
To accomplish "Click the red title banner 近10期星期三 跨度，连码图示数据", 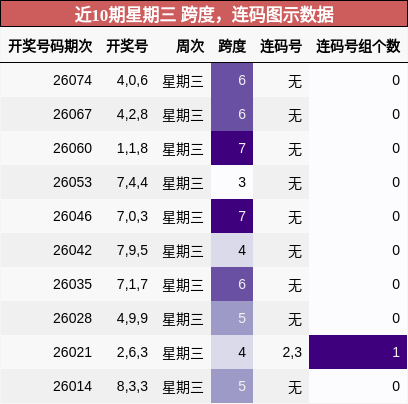I will tap(204, 14).
